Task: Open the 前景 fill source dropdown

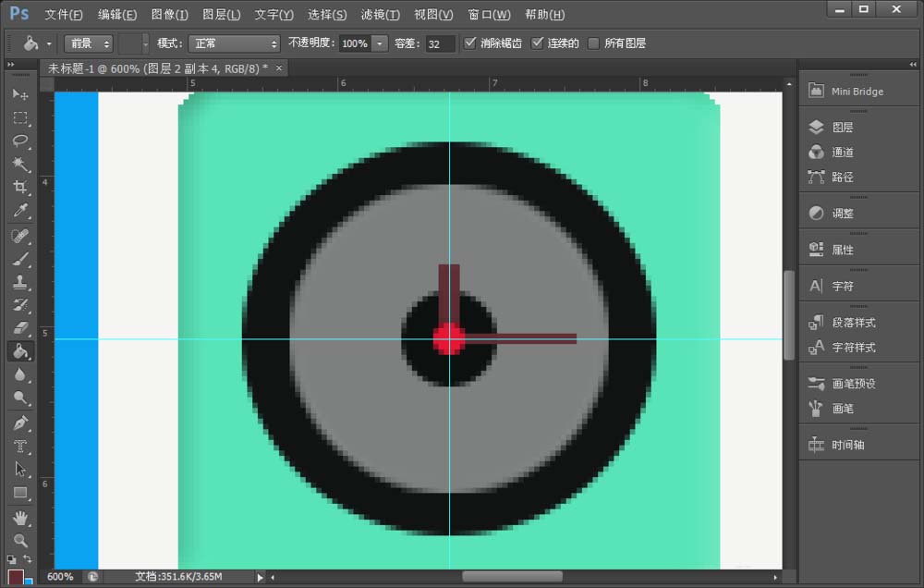Action: (88, 43)
